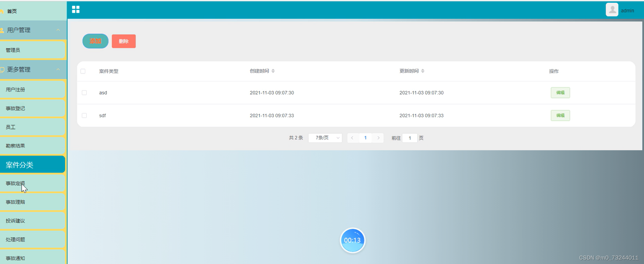Sort ascending/descending by 创建时间 arrows

point(273,71)
